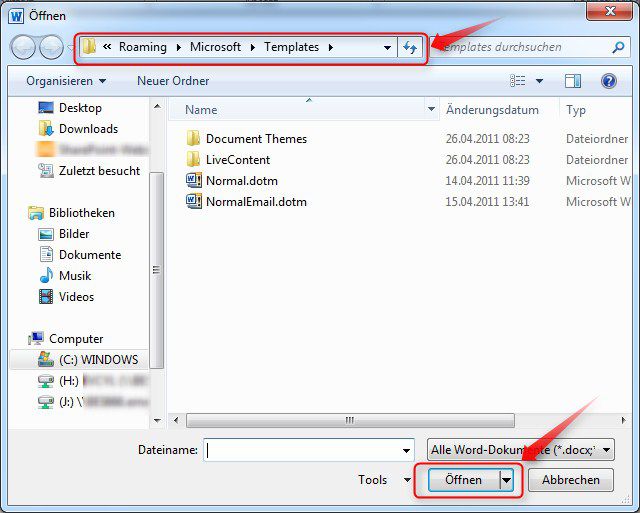640x513 pixels.
Task: Click the arrow between Microsoft and Templates
Action: [x=253, y=47]
